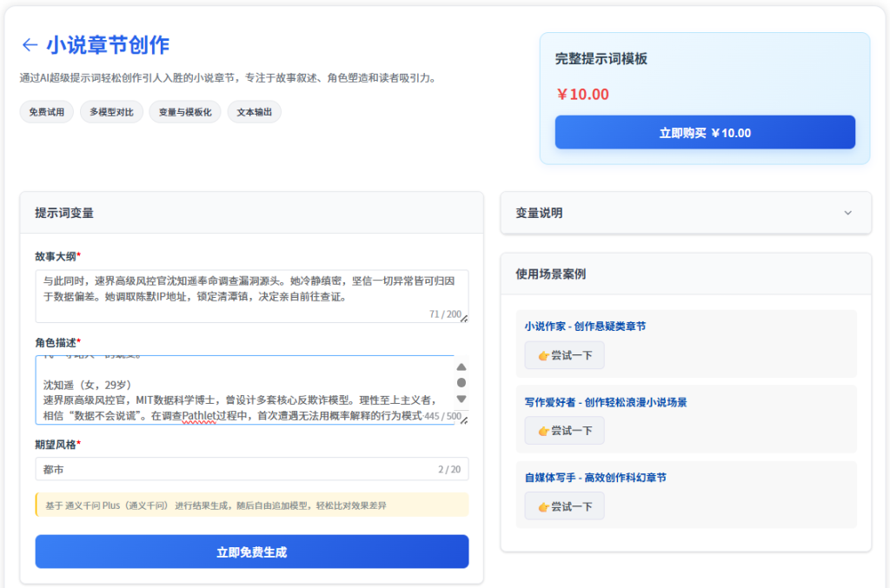Click the 立即购买 ¥10.00 button

[705, 133]
